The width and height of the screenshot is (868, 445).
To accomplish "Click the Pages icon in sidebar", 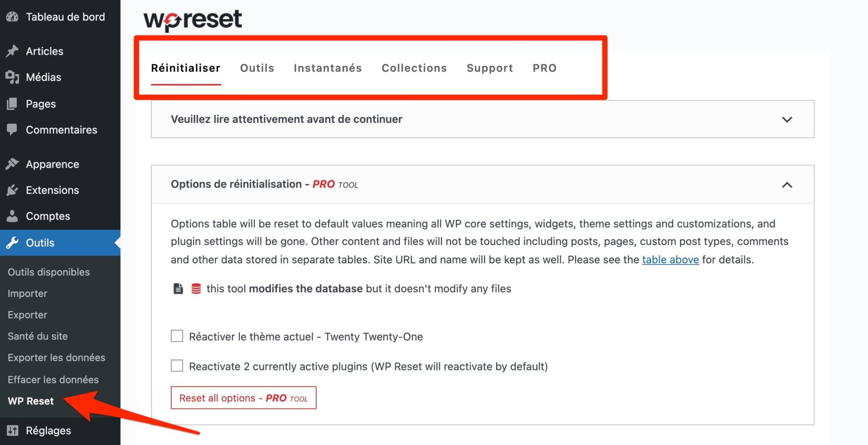I will tap(12, 104).
